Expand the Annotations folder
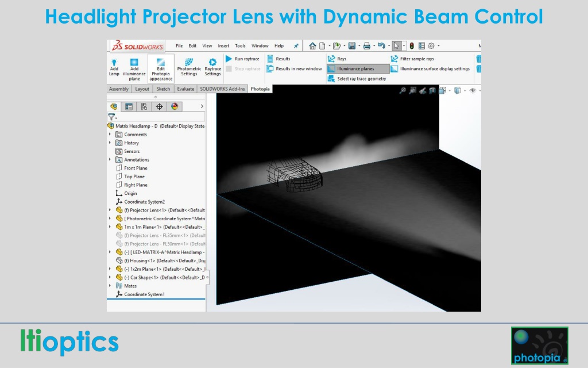This screenshot has height=368, width=588. point(110,160)
